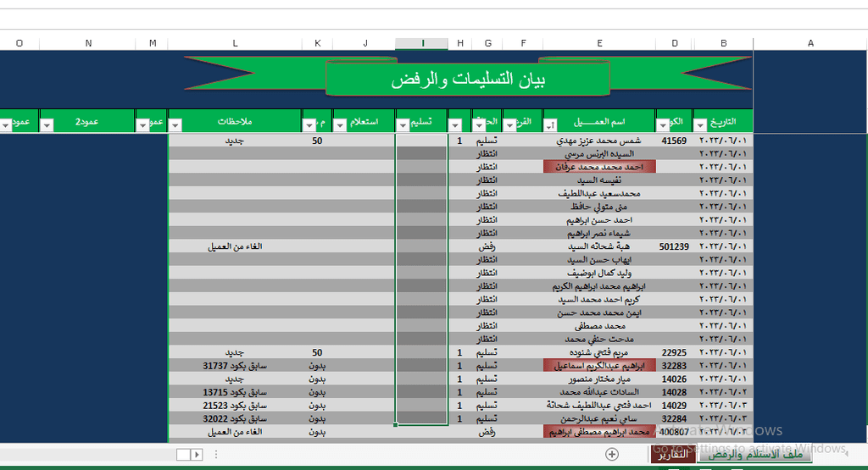
Task: Click the note الغاء من العميل in code 501239 row
Action: 235,246
